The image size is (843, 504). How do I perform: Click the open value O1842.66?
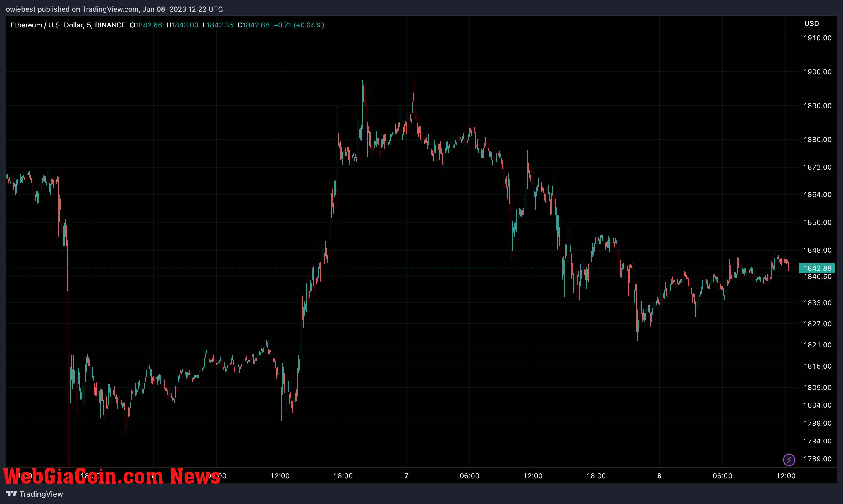tap(146, 25)
